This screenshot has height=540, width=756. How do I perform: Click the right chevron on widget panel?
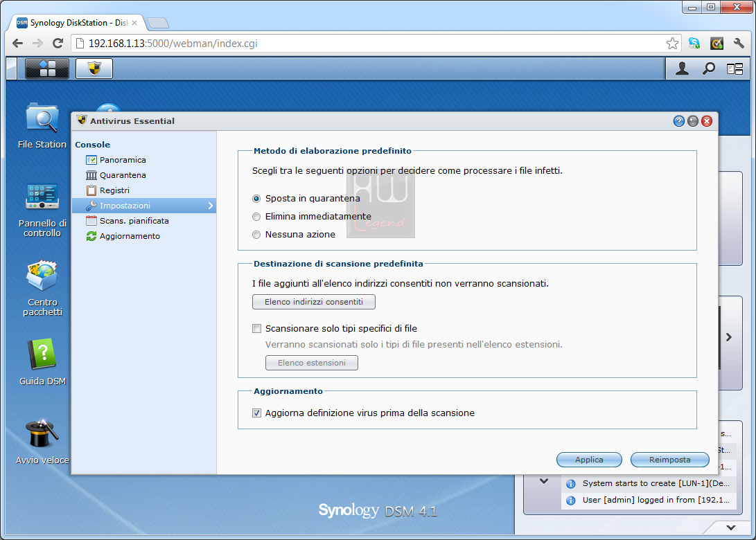pyautogui.click(x=729, y=338)
